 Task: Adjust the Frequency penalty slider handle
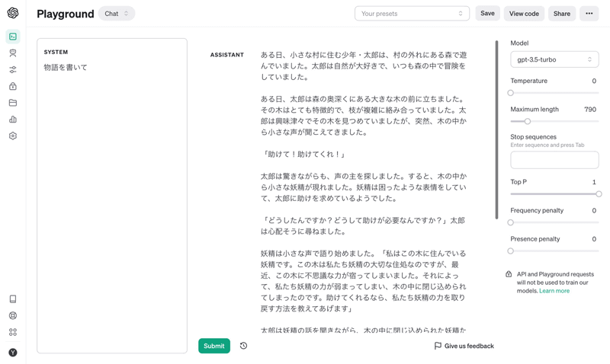click(510, 222)
